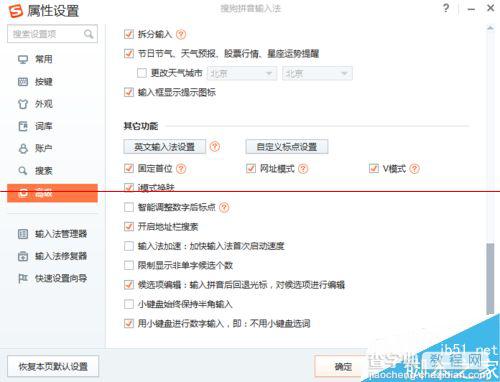Click help icon beside 英文输入法设置 button
500x382 pixels.
click(x=215, y=146)
